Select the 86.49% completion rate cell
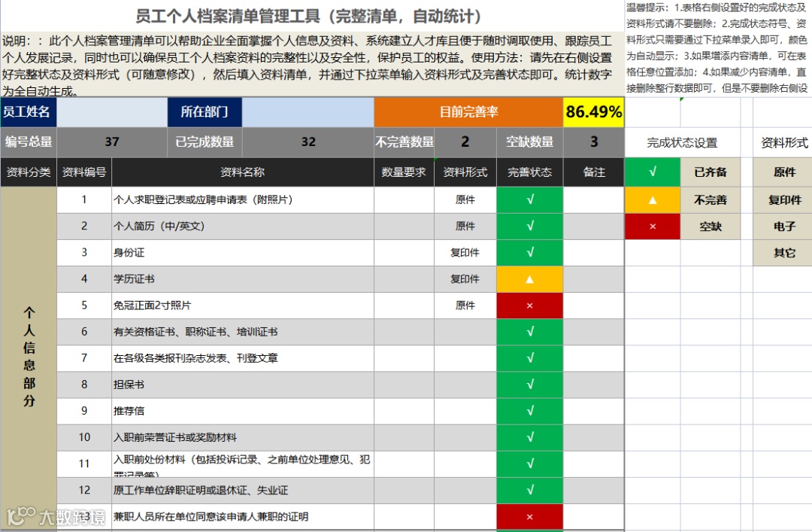This screenshot has height=532, width=812. click(x=593, y=112)
